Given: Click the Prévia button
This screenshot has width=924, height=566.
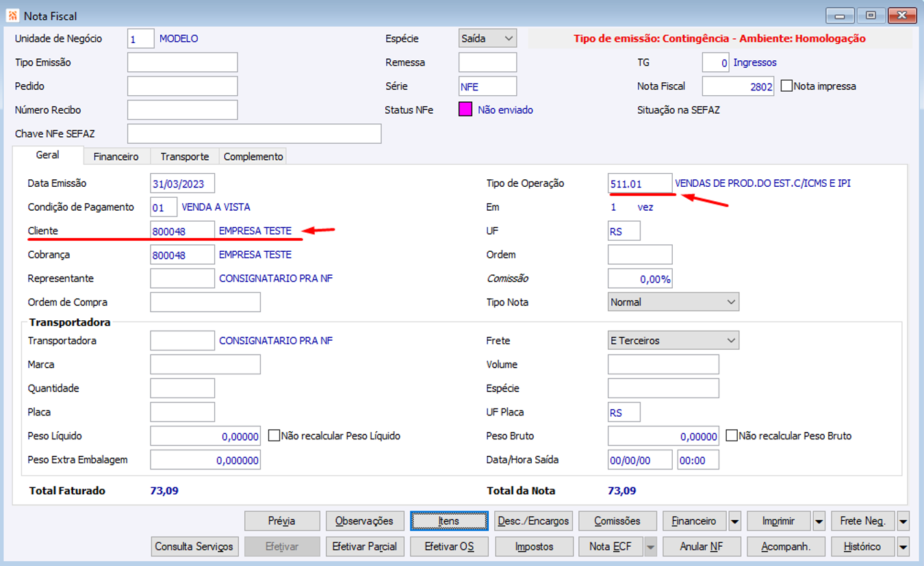Looking at the screenshot, I should tap(282, 522).
